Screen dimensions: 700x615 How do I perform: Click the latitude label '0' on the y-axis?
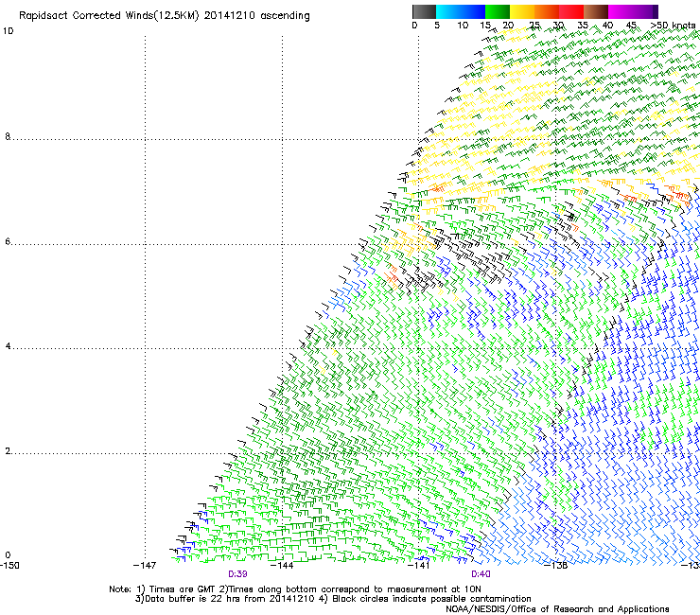click(8, 555)
